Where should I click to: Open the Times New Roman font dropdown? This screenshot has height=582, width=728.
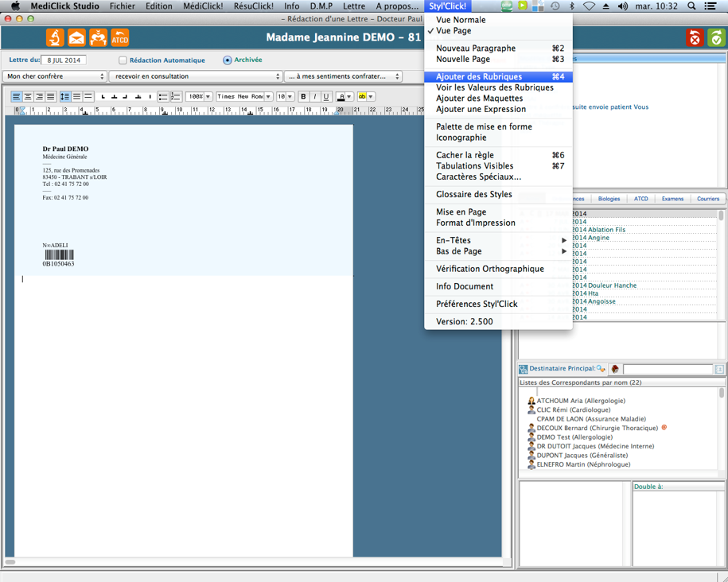tap(244, 96)
